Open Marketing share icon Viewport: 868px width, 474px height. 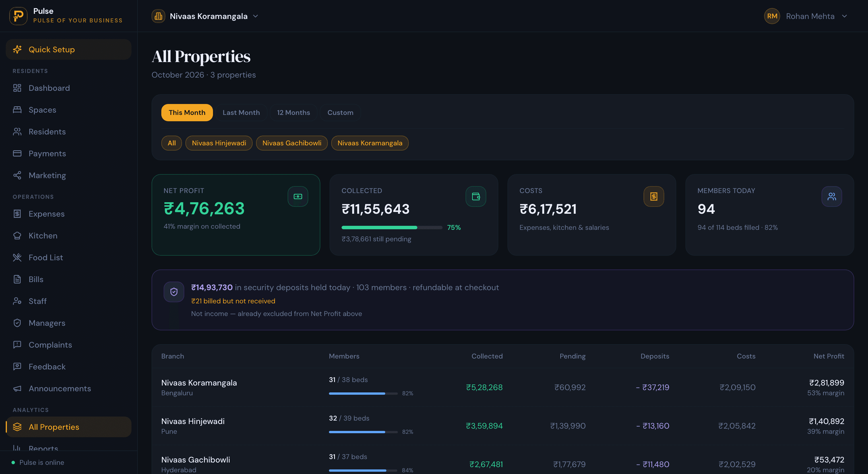coord(17,175)
